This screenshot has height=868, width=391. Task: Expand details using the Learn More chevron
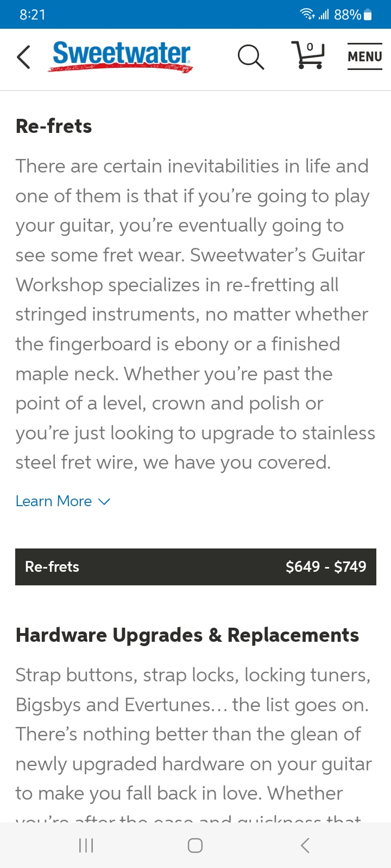[104, 502]
